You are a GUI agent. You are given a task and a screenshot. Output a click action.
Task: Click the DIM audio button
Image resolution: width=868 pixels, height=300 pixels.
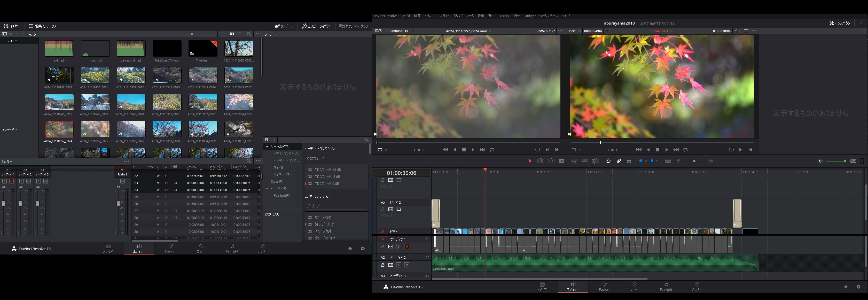(853, 161)
